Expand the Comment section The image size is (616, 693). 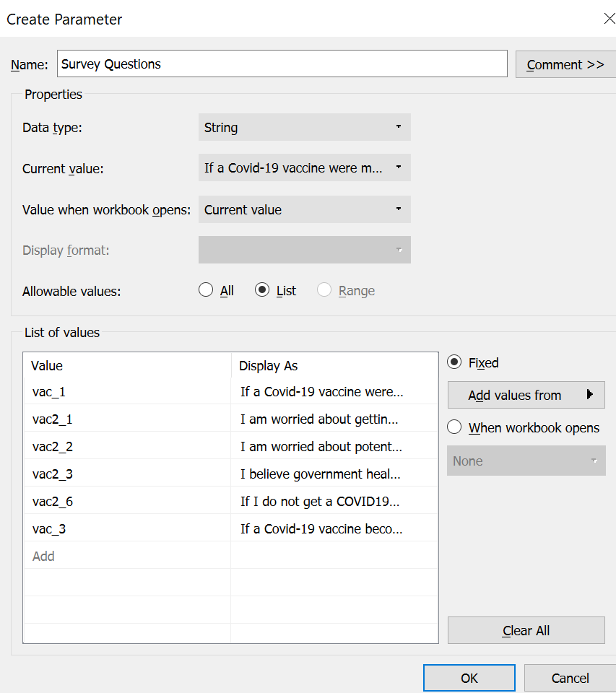tap(565, 64)
